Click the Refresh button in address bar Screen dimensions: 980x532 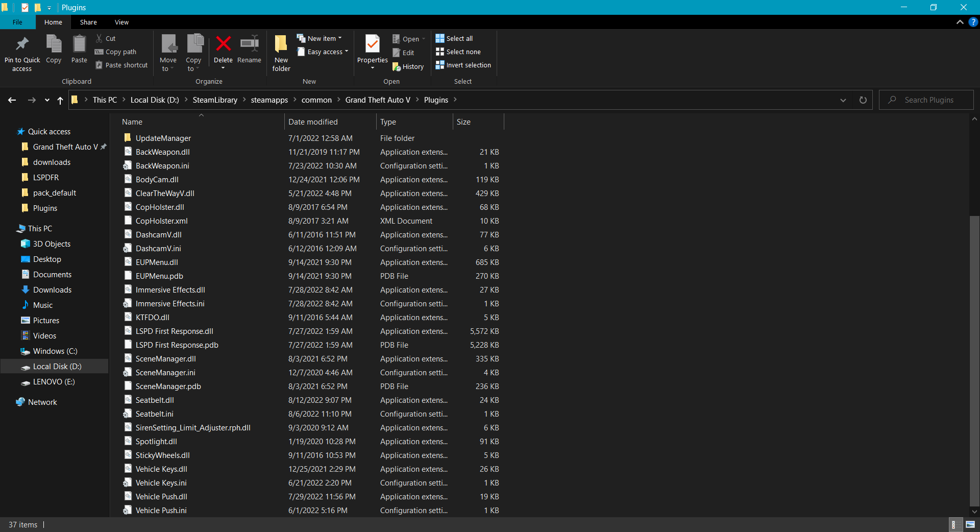pos(863,100)
